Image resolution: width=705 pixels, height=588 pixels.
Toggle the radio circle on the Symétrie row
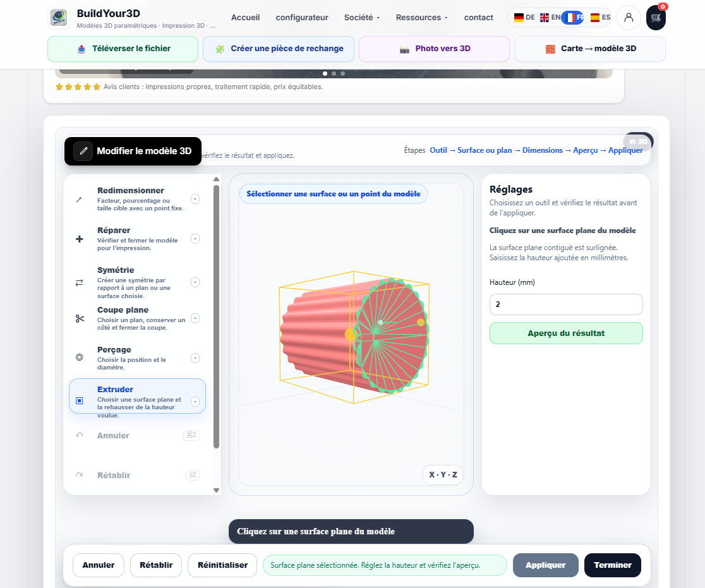tap(195, 282)
